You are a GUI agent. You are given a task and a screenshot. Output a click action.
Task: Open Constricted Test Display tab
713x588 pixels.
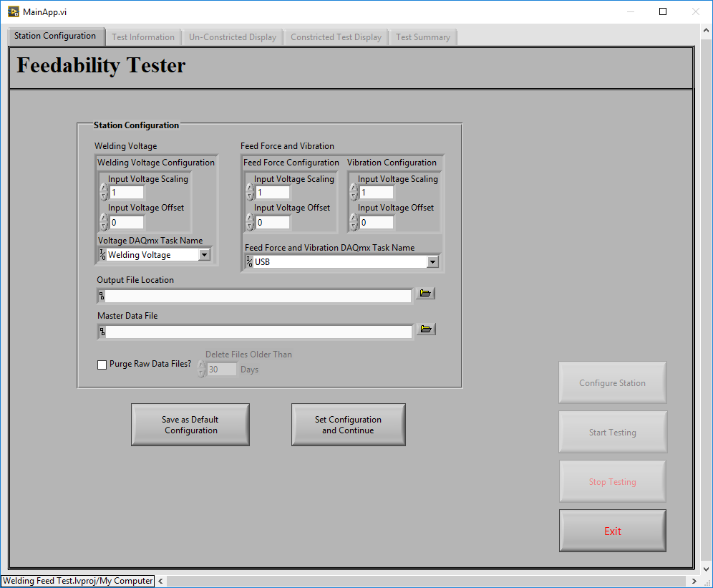(x=336, y=37)
